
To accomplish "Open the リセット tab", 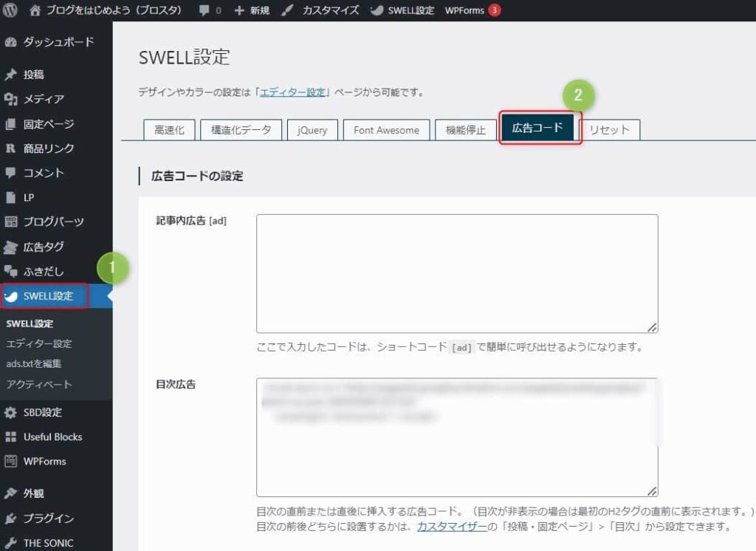I will tap(609, 130).
